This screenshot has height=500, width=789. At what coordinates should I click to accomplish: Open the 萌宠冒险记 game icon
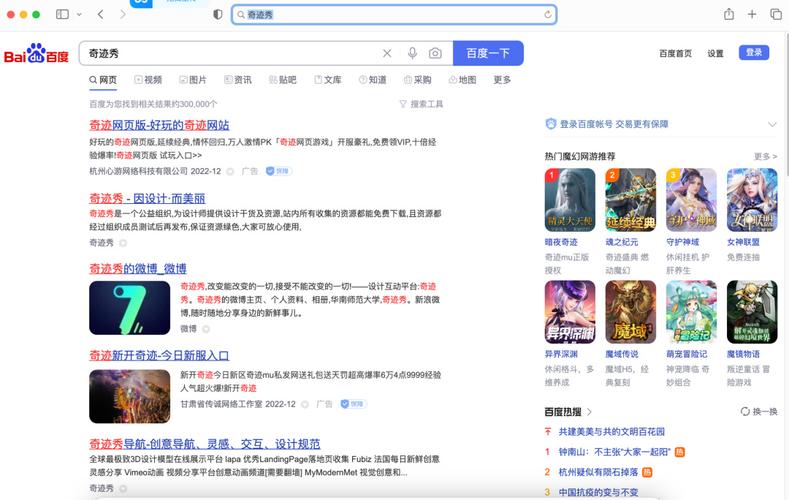(x=691, y=312)
